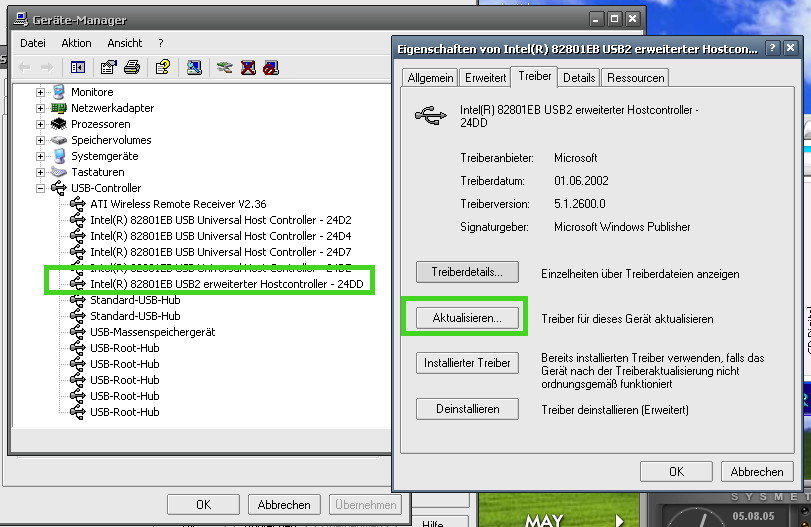The height and width of the screenshot is (527, 811).
Task: Click USB icon beside ATI Wireless Remote Receiver
Action: pyautogui.click(x=78, y=204)
